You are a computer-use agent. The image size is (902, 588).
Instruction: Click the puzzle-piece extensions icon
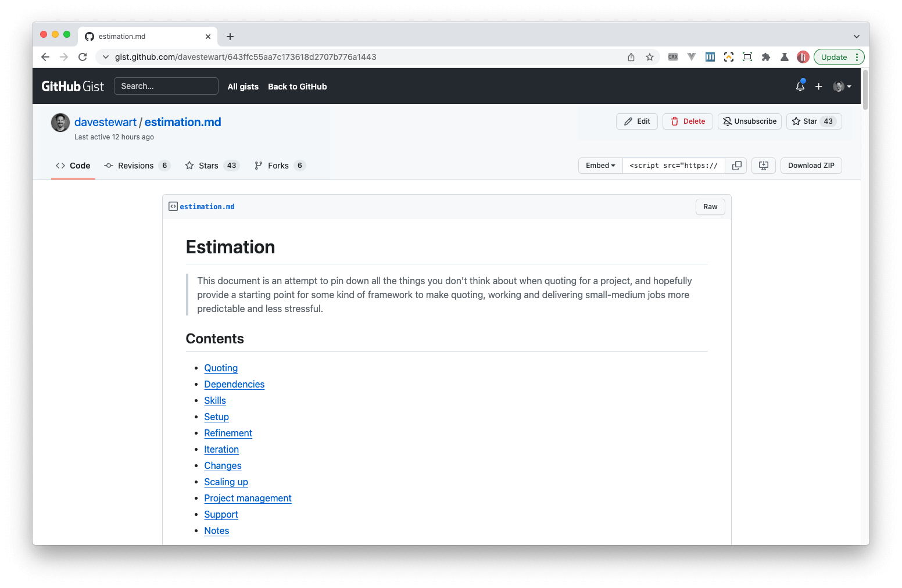tap(766, 57)
